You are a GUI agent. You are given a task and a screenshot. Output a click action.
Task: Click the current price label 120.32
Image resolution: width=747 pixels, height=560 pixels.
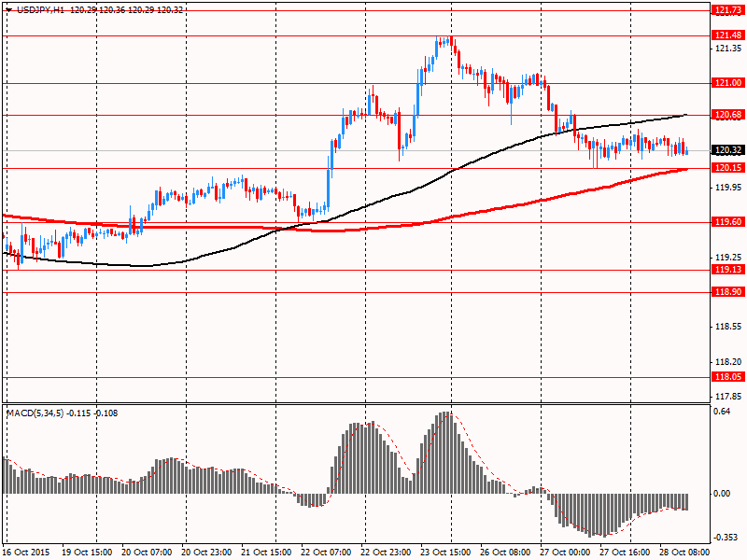pyautogui.click(x=728, y=150)
